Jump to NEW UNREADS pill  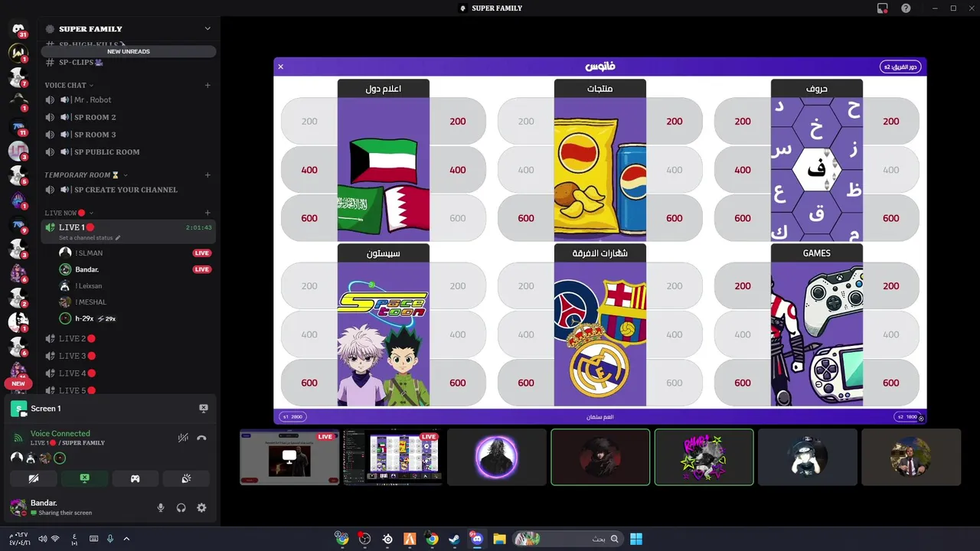click(x=129, y=51)
